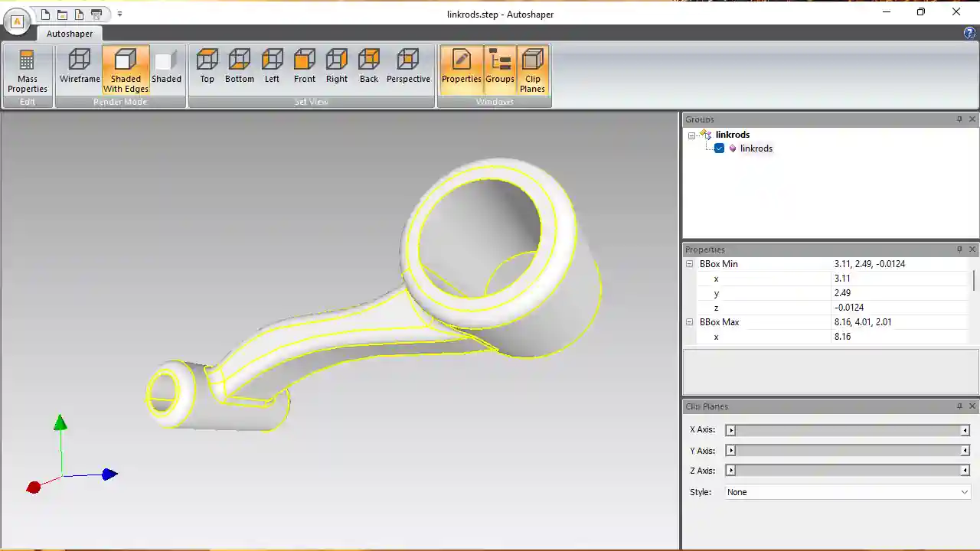Select the Autoshaper ribbon tab
The height and width of the screenshot is (551, 980).
click(70, 34)
